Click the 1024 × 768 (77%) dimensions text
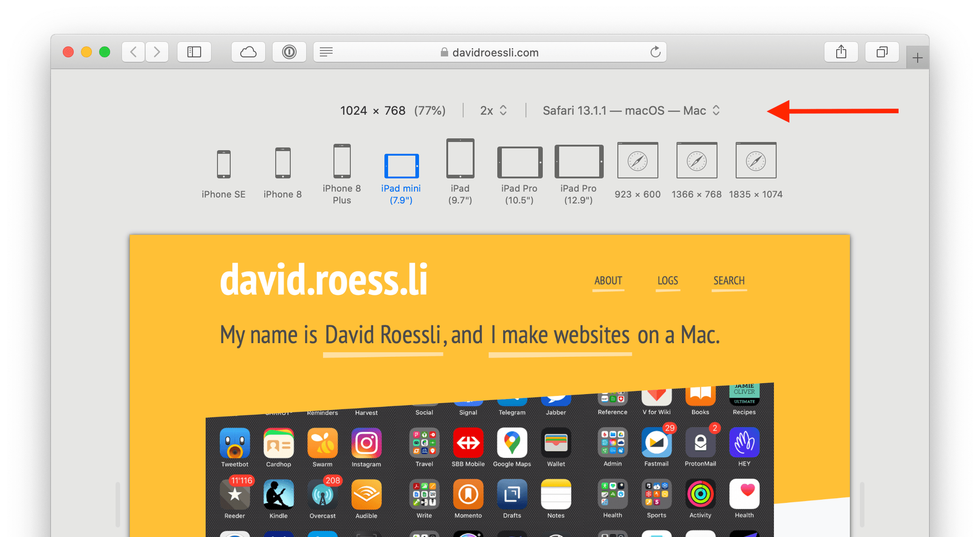The image size is (980, 537). [x=393, y=111]
